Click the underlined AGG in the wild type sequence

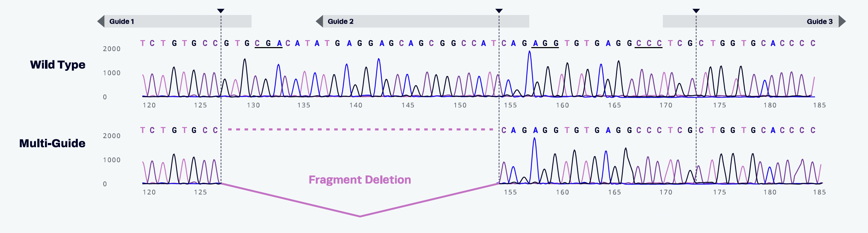[x=546, y=44]
